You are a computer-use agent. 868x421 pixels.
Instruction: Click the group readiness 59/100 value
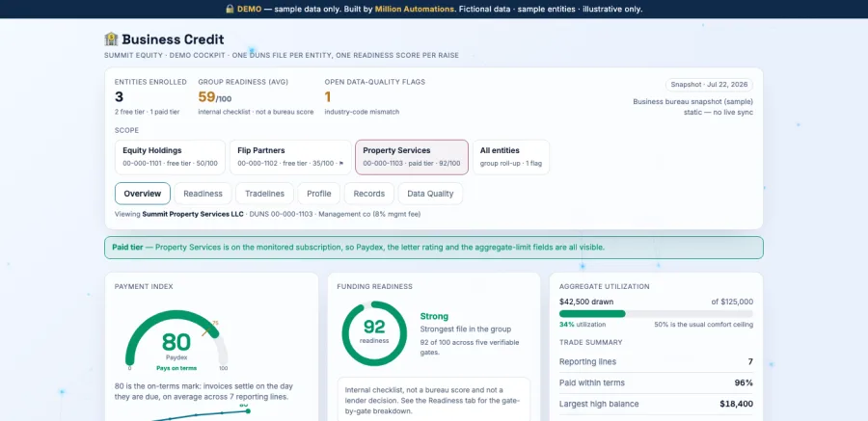coord(215,97)
